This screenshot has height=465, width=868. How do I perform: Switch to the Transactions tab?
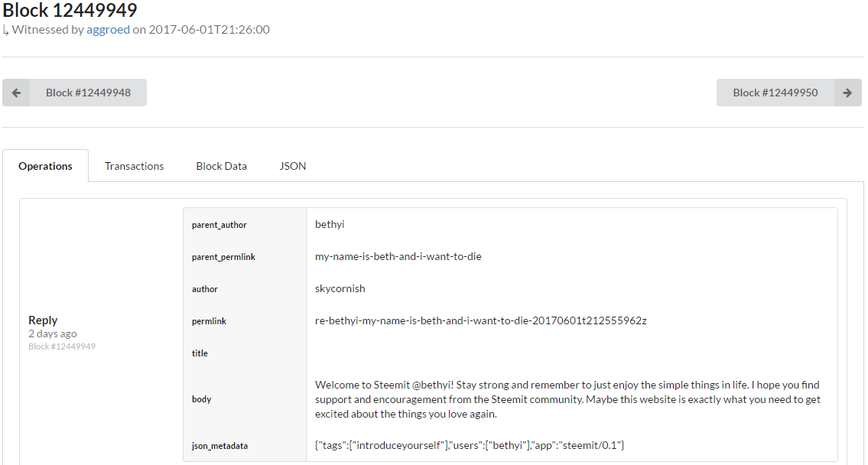(x=134, y=166)
